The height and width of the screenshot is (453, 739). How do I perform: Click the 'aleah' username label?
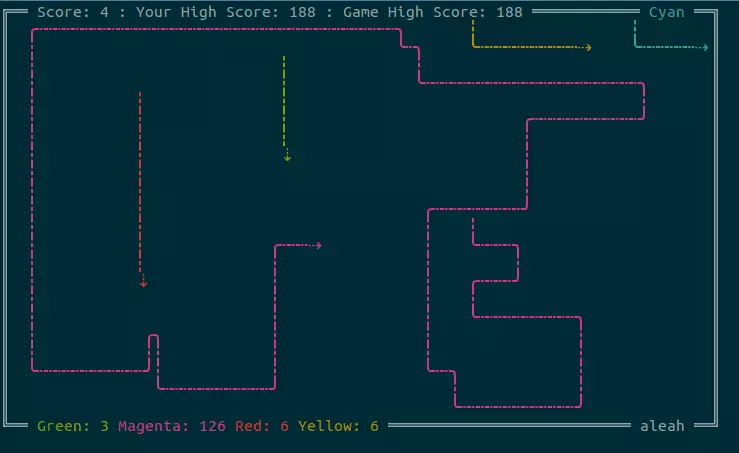tap(662, 426)
